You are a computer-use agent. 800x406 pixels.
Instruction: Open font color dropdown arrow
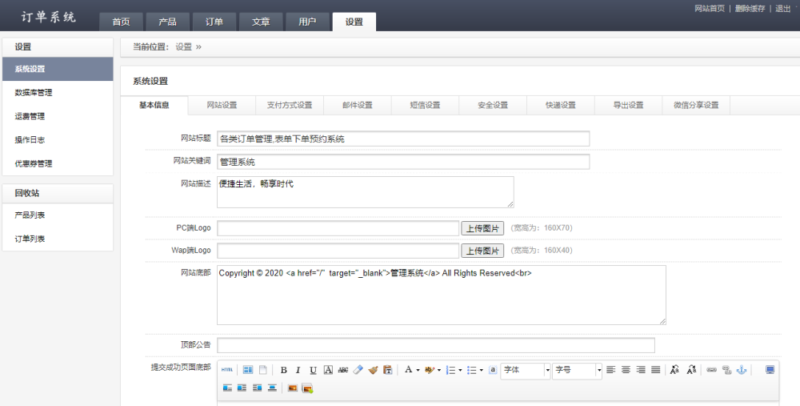(417, 370)
